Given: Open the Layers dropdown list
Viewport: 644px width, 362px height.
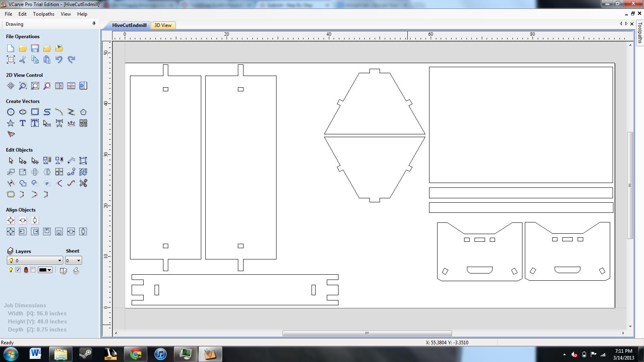Looking at the screenshot, I should 35,260.
